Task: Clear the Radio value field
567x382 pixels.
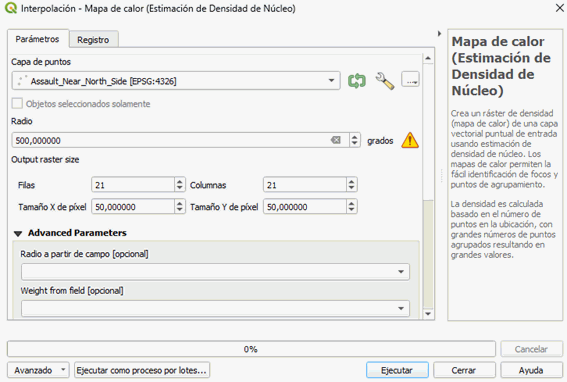Action: [x=336, y=140]
